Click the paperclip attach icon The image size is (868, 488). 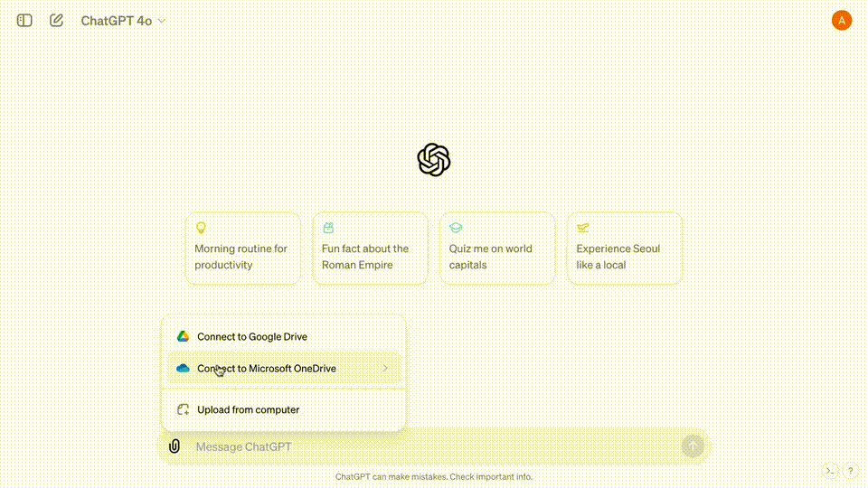coord(175,446)
